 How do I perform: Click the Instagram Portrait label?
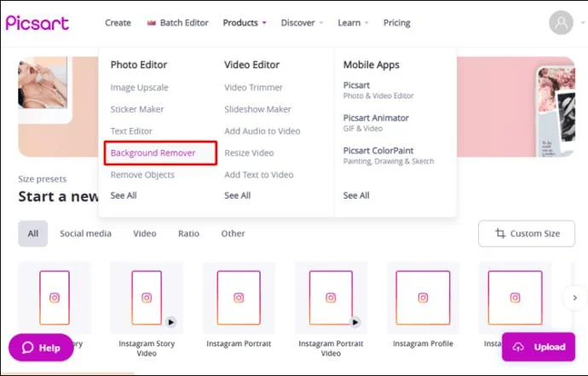tap(239, 344)
